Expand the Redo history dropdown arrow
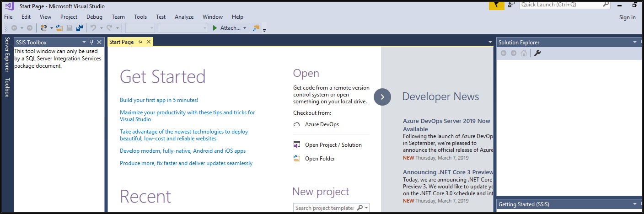The image size is (644, 214). tap(118, 28)
